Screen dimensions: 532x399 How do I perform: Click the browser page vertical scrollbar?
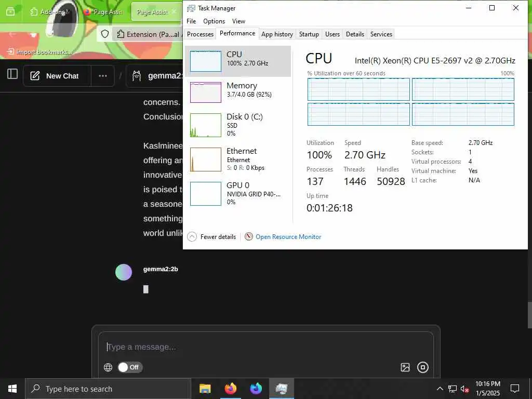point(529,315)
